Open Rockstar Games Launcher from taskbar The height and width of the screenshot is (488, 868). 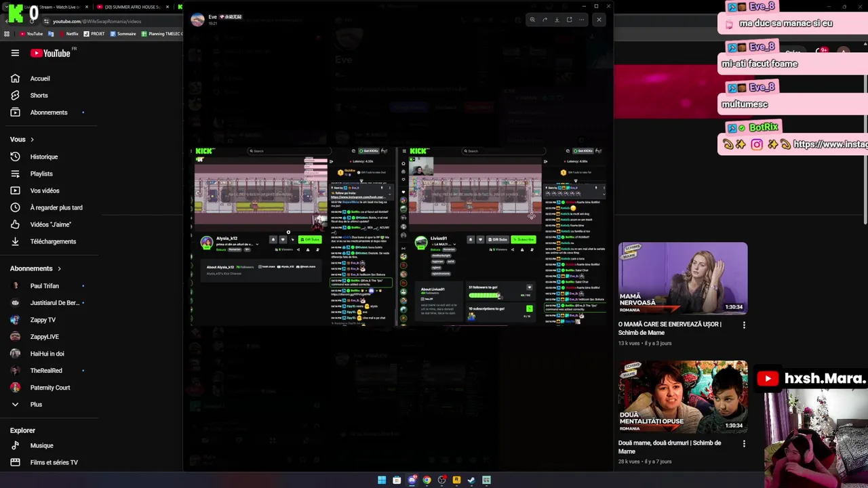click(x=456, y=481)
